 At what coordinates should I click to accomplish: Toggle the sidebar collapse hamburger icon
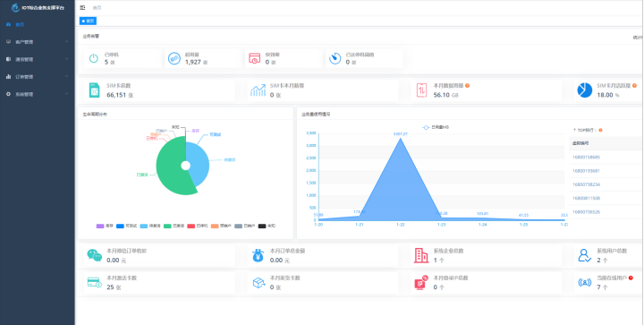[82, 7]
